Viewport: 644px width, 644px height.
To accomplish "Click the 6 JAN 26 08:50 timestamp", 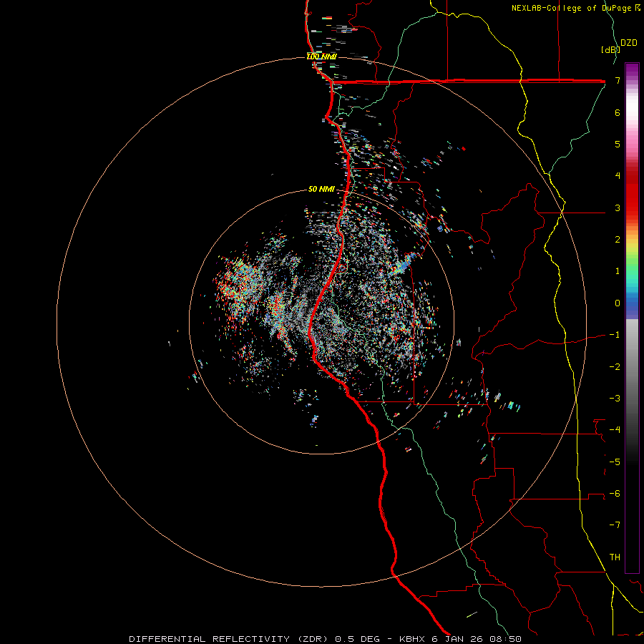I will tap(477, 639).
